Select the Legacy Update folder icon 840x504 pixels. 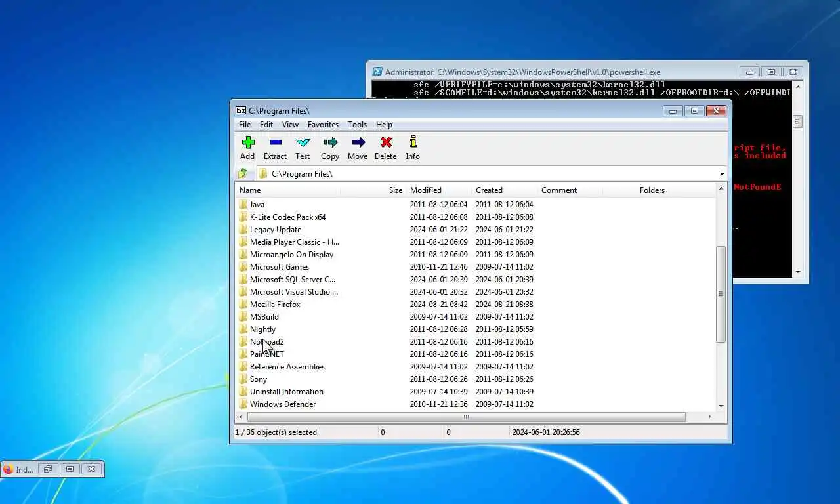[x=243, y=229]
